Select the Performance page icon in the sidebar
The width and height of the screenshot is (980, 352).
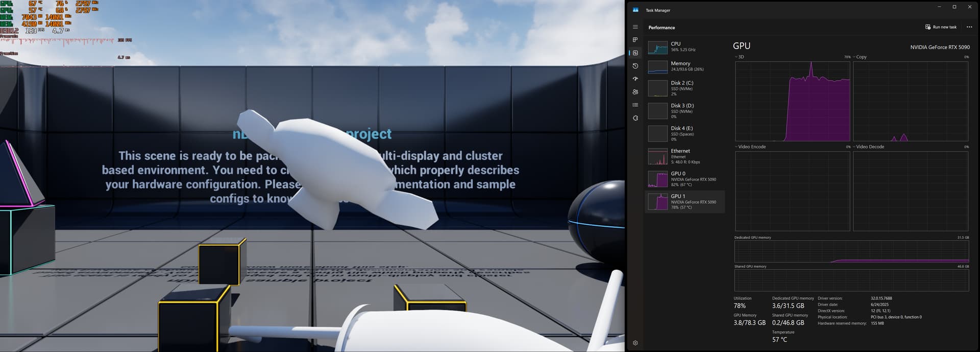coord(635,53)
